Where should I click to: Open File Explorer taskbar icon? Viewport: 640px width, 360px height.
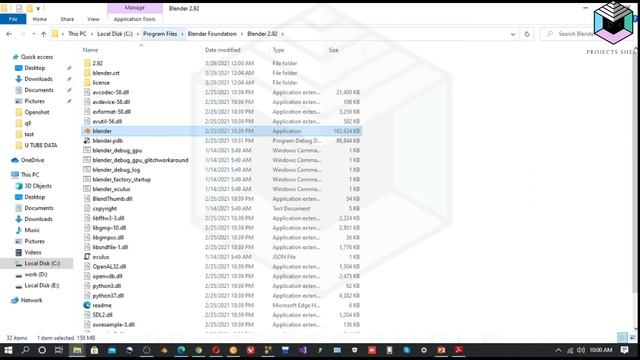77,350
